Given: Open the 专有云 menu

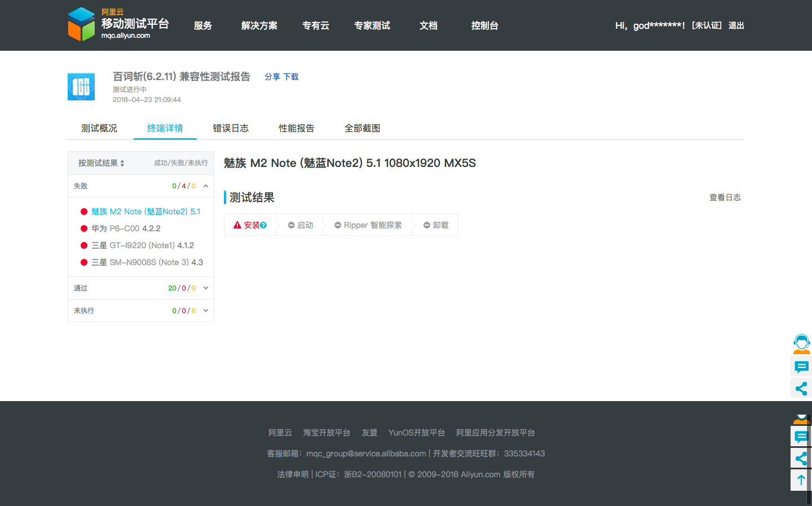Looking at the screenshot, I should click(316, 25).
